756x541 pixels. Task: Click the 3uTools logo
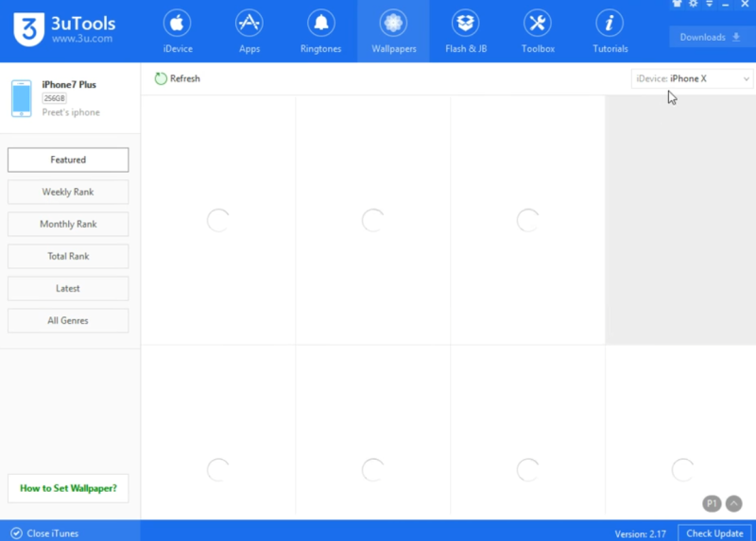click(28, 29)
